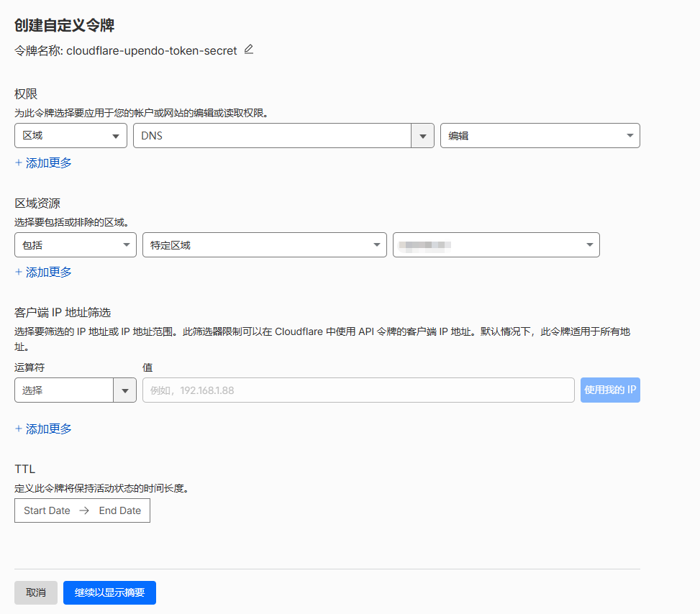
Task: Open the 包括 include/exclude dropdown
Action: [x=76, y=245]
